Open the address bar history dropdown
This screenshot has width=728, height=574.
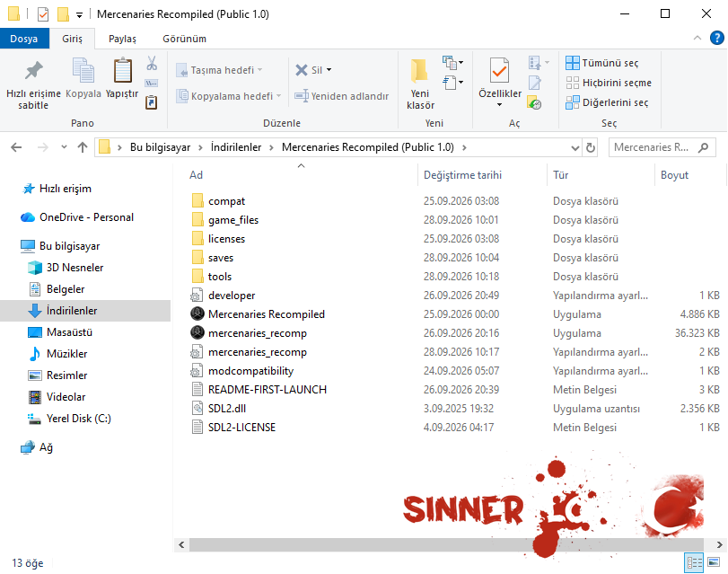pos(575,148)
